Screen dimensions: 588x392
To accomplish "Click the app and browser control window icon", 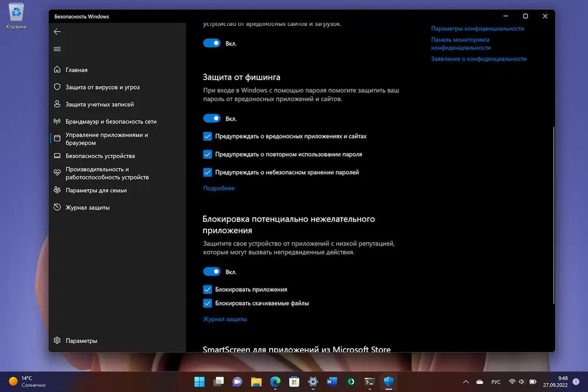I will coord(57,138).
